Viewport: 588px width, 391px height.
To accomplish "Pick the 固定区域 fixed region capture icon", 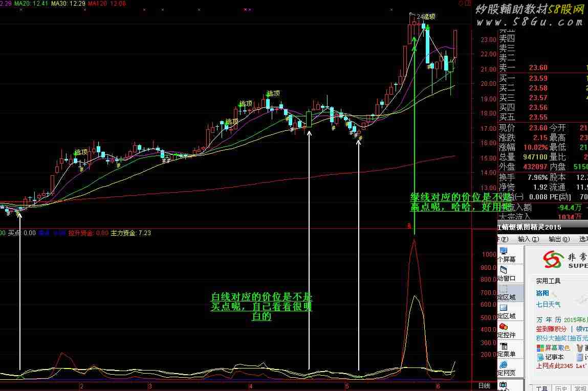I will pos(504,308).
